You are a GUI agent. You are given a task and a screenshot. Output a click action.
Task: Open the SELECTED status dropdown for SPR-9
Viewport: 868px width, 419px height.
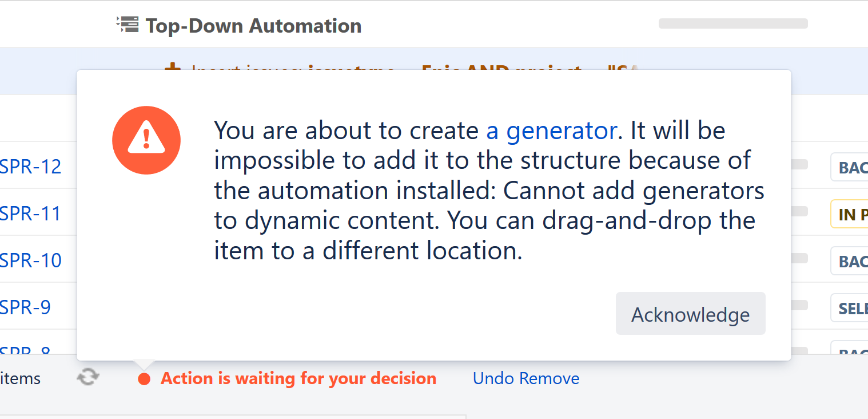(853, 307)
